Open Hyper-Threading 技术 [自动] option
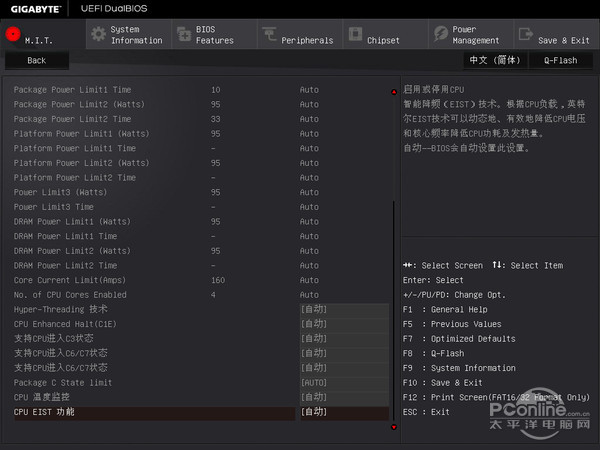 (344, 309)
